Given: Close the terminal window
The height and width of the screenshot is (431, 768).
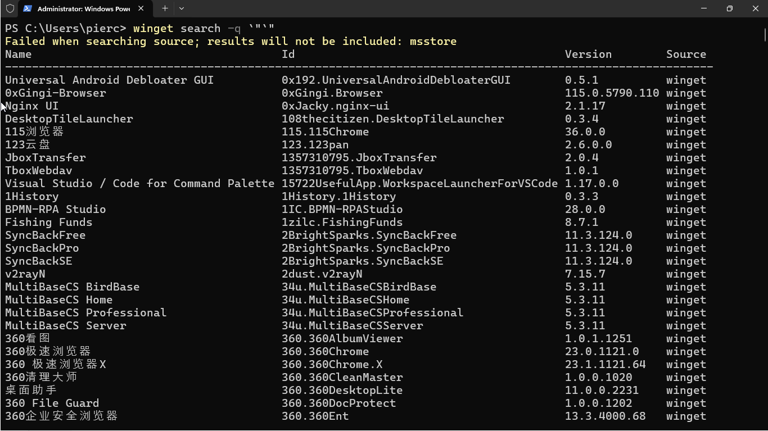Looking at the screenshot, I should 755,8.
